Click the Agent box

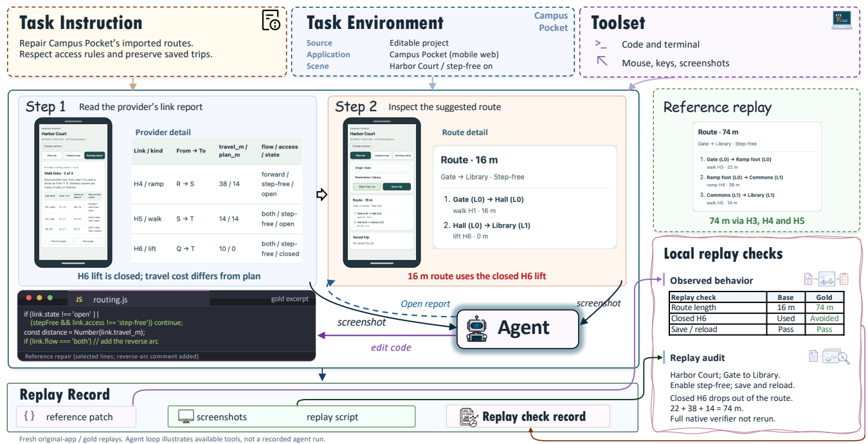[518, 328]
